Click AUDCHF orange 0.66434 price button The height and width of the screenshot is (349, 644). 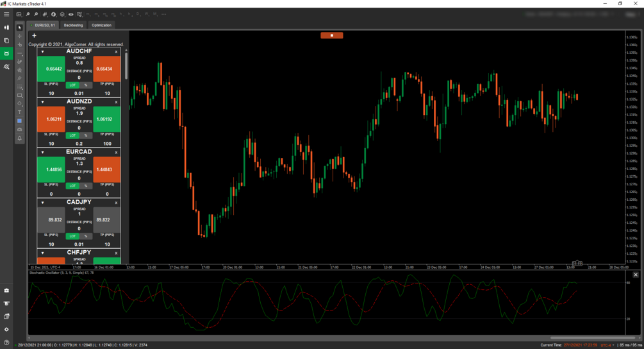[x=107, y=69]
